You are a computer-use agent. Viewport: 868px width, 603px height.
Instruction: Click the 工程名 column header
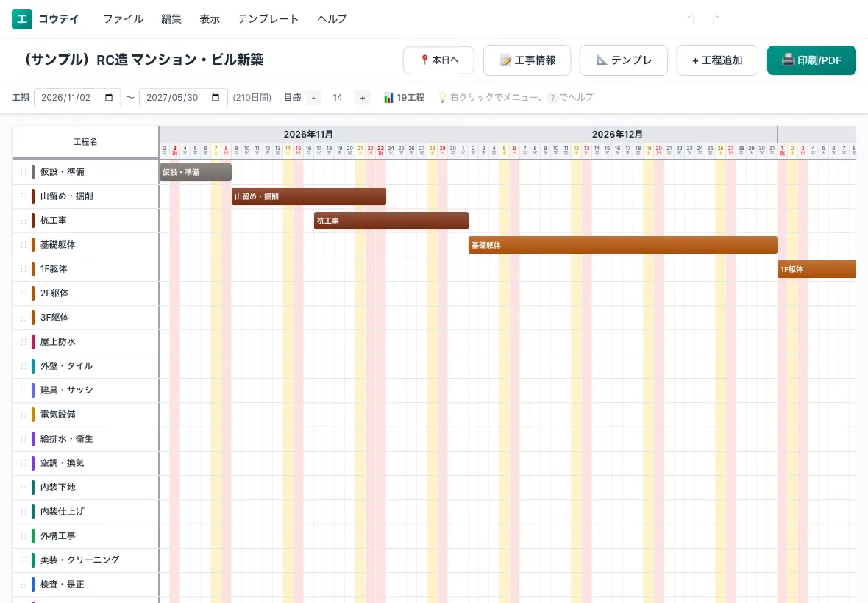(x=85, y=142)
